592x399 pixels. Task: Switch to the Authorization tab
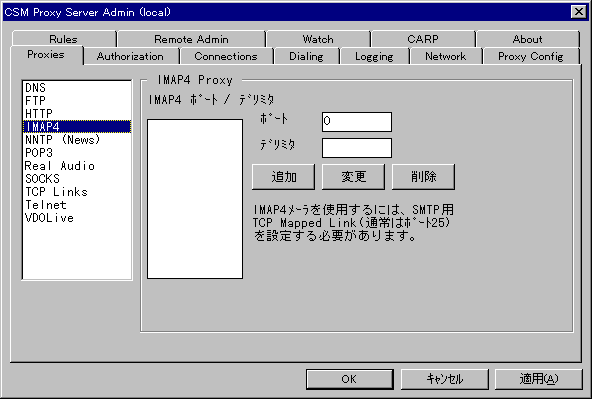pos(130,56)
